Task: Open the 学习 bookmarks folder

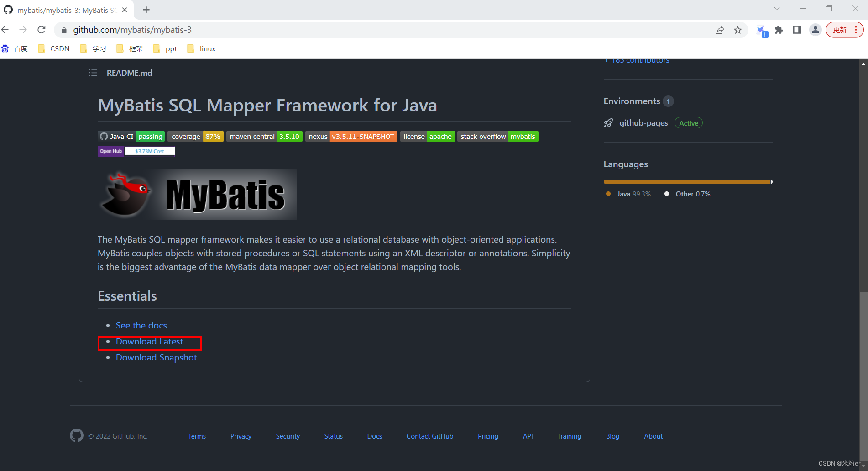Action: pyautogui.click(x=93, y=48)
